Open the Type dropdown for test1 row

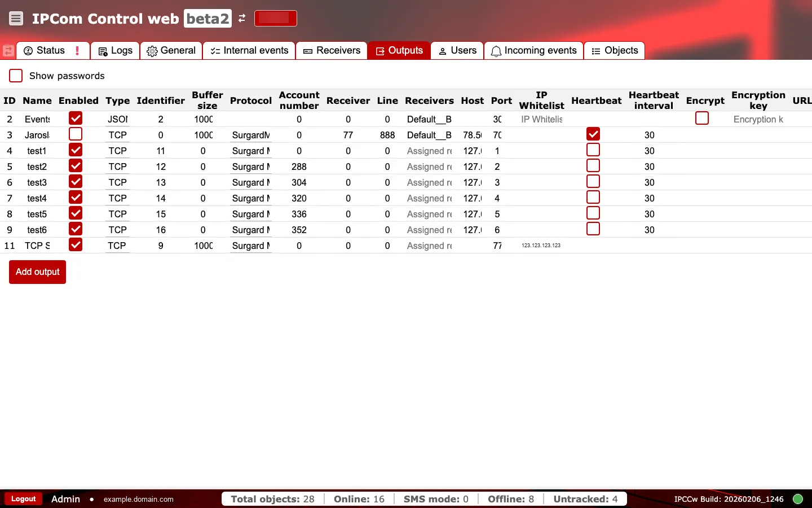click(x=117, y=151)
